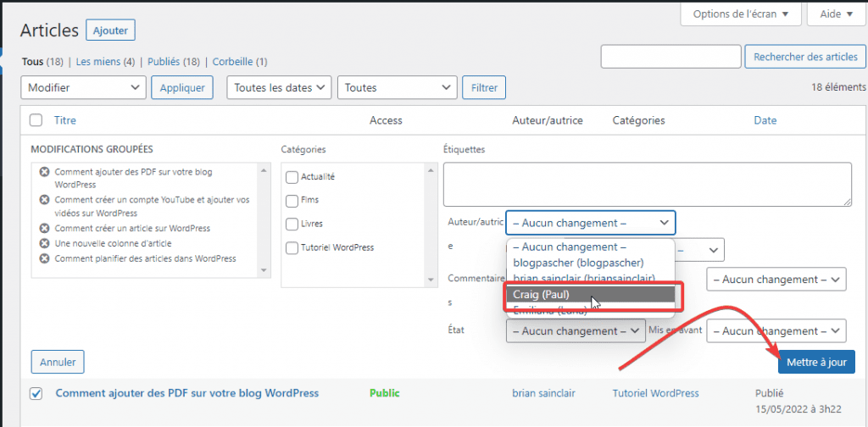
Task: Open the 'Mis en avant' dropdown
Action: tap(776, 330)
